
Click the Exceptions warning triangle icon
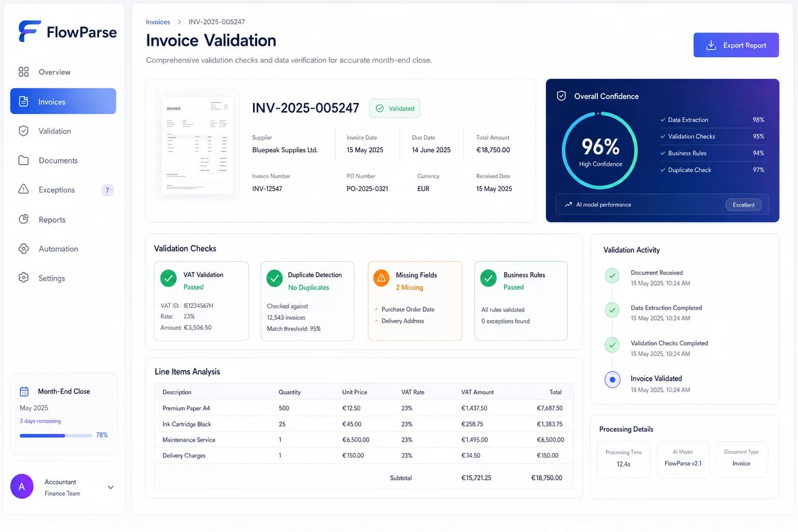point(23,189)
